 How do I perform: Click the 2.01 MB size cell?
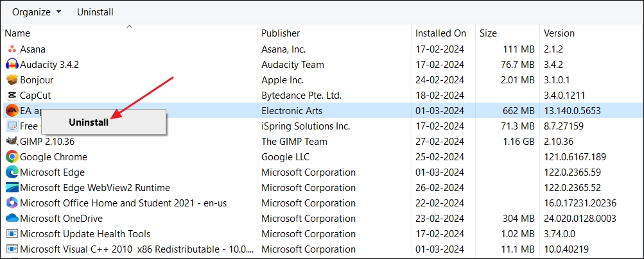[x=518, y=80]
